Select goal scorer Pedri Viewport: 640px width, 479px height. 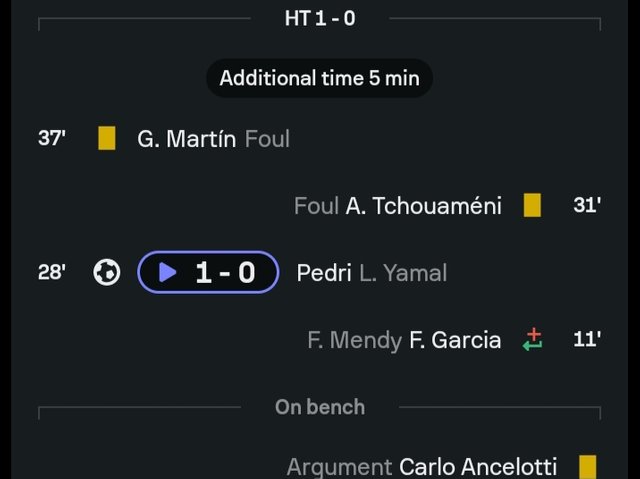point(324,273)
